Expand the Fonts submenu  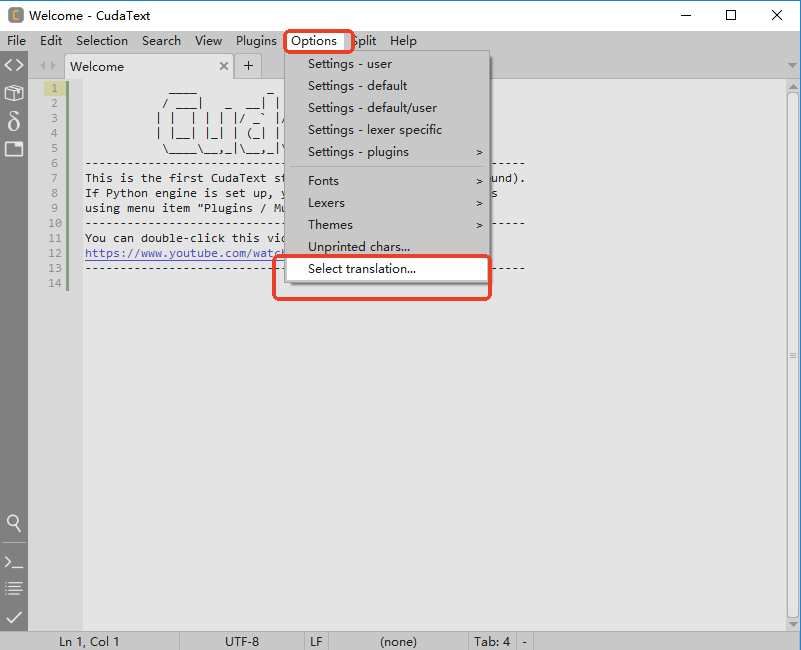(x=387, y=181)
